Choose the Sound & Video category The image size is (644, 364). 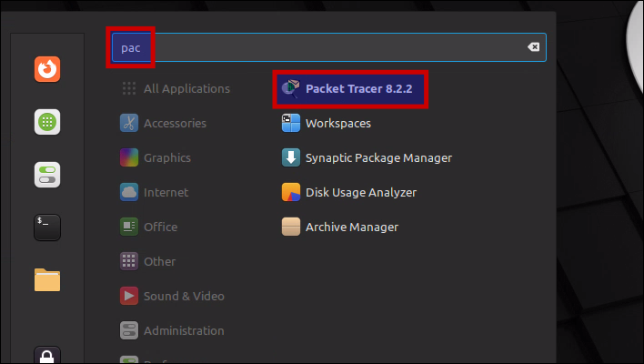point(183,296)
